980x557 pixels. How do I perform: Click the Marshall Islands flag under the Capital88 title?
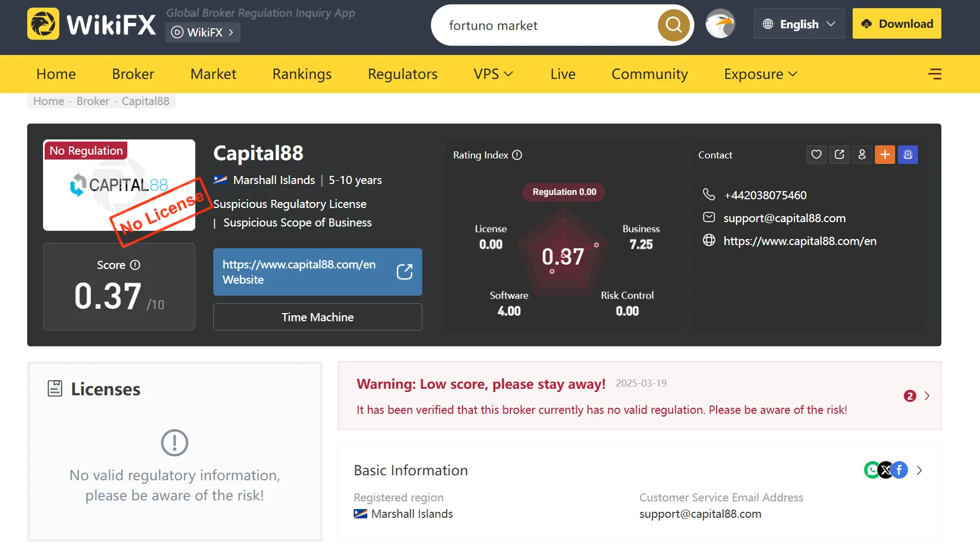pos(220,180)
